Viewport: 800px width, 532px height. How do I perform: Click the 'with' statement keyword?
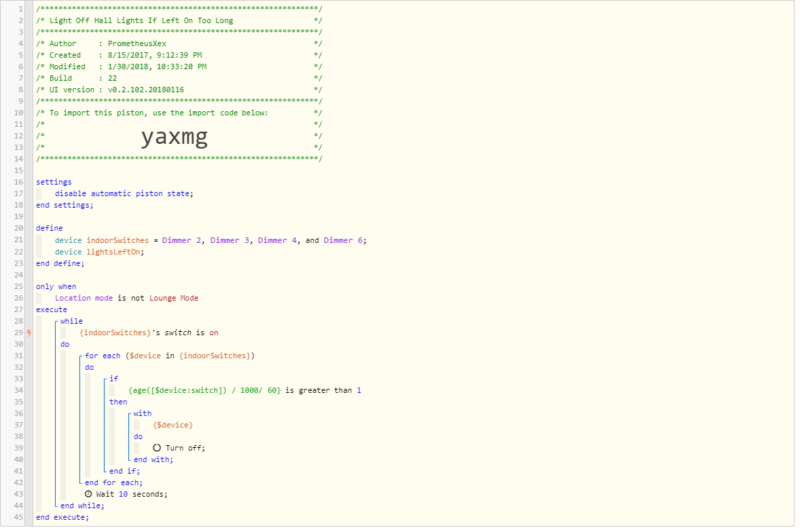click(143, 414)
